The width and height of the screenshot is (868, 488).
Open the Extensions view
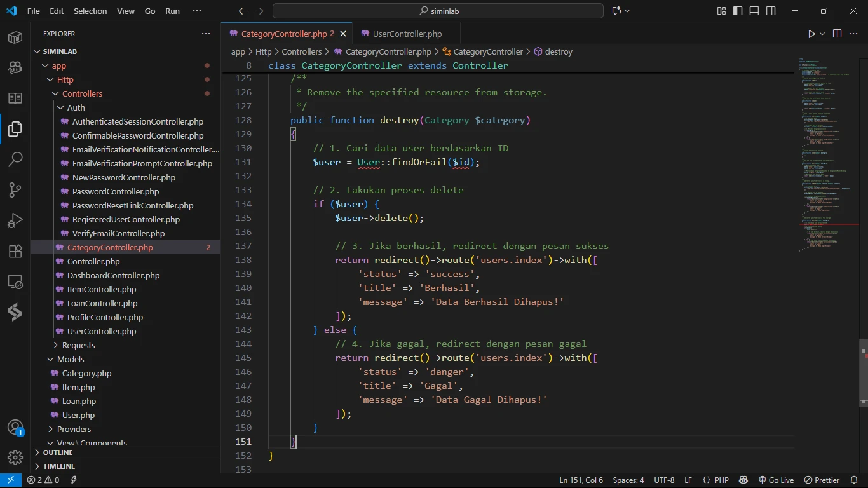pyautogui.click(x=15, y=251)
